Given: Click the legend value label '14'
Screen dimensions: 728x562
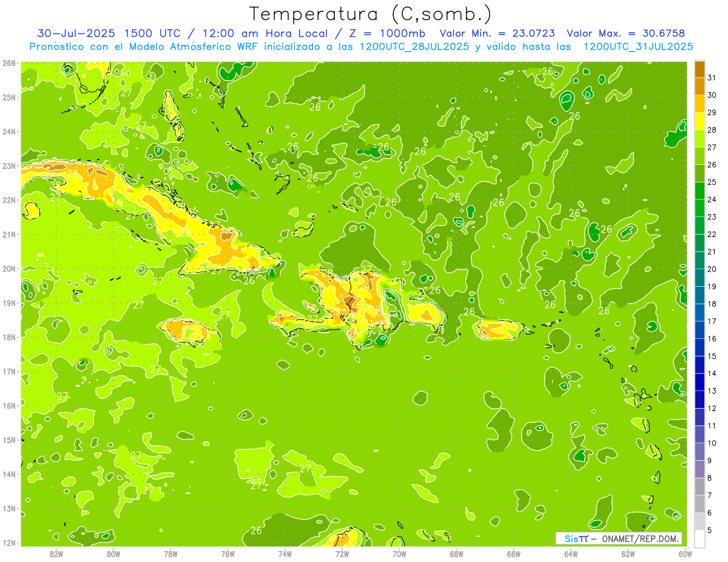Looking at the screenshot, I should point(712,373).
